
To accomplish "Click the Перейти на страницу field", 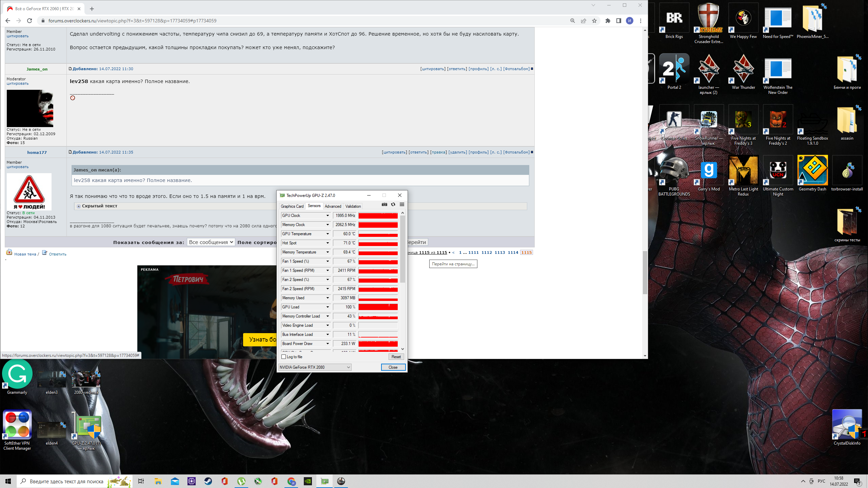I will (453, 264).
